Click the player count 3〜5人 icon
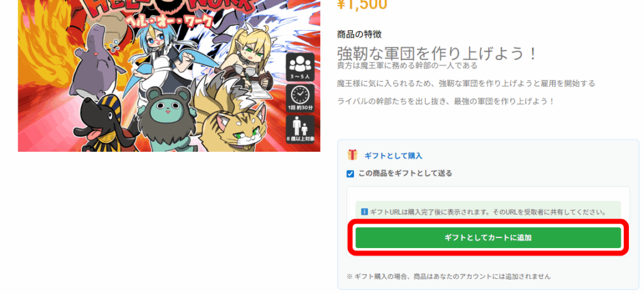 tap(300, 67)
